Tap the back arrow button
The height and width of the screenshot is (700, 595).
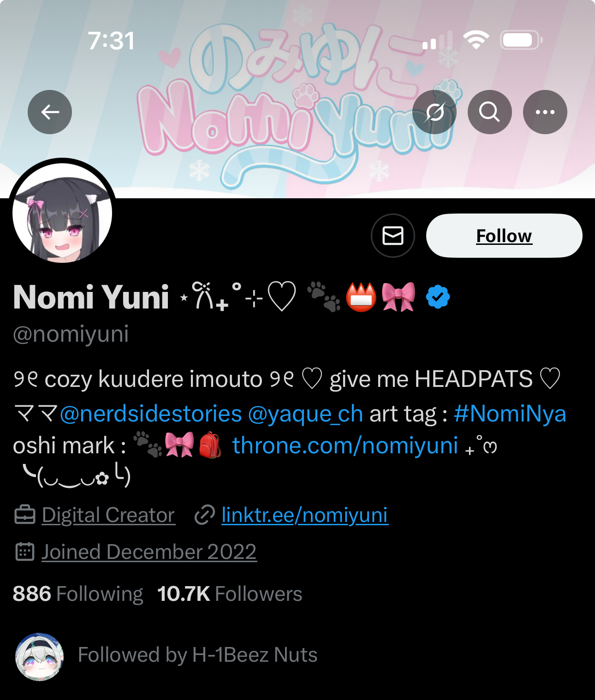50,112
